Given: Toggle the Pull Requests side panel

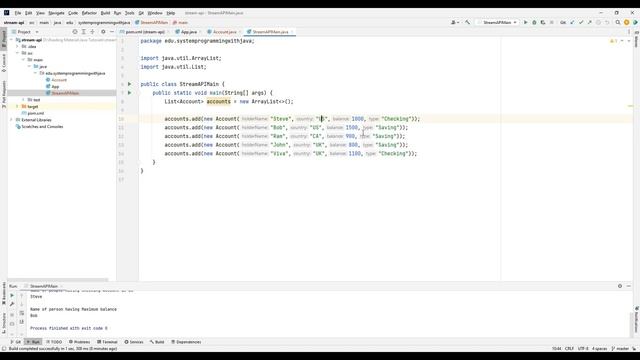Looking at the screenshot, I should pos(4,94).
